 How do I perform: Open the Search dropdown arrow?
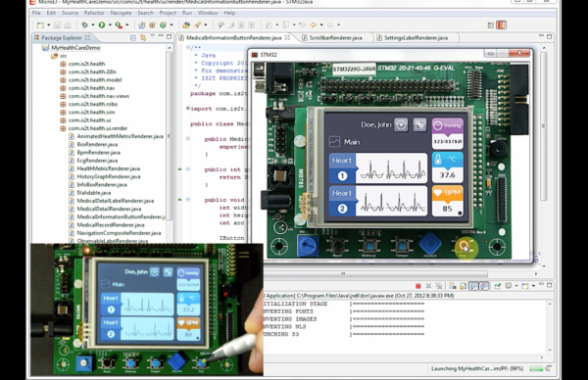tap(205, 25)
